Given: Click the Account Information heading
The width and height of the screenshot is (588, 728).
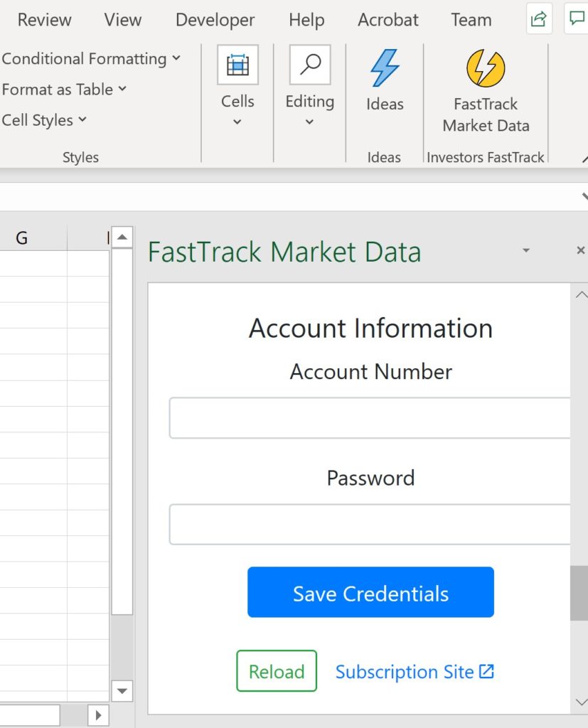Looking at the screenshot, I should (370, 328).
